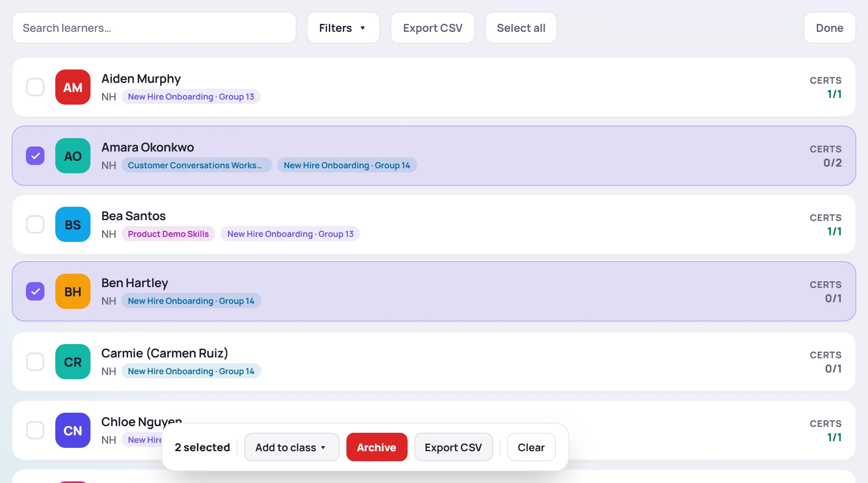Click the Bea Santos name
This screenshot has width=868, height=483.
(134, 216)
